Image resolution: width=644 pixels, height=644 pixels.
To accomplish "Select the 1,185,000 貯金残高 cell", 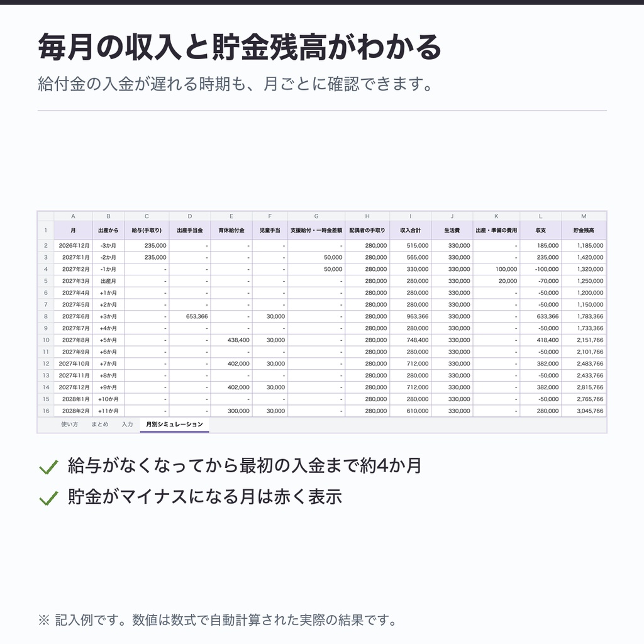I will click(584, 246).
